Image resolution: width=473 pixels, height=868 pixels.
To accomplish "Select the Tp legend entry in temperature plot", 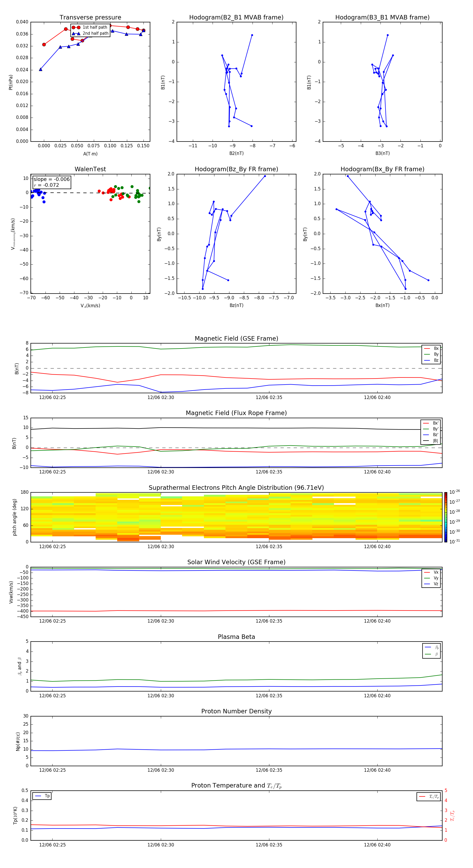I will click(42, 796).
